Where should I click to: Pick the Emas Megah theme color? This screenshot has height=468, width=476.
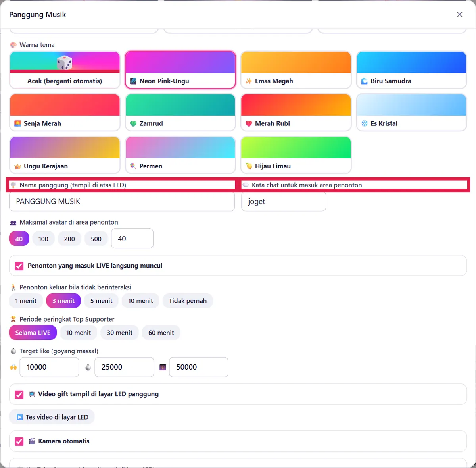coord(296,70)
